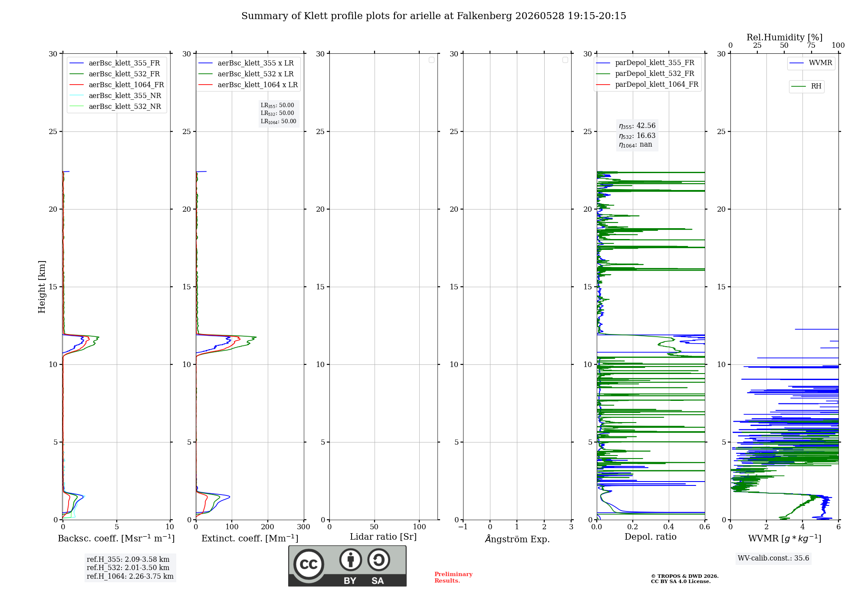Click ref.H_355: 2.09-3.58 km text

pos(128,560)
